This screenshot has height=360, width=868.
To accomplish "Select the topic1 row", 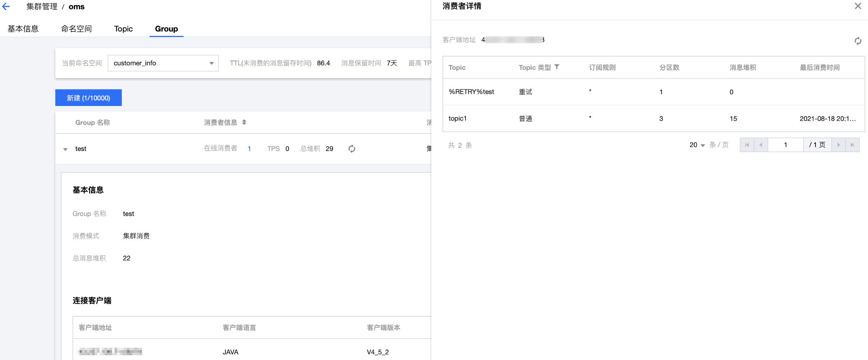I will pos(653,119).
